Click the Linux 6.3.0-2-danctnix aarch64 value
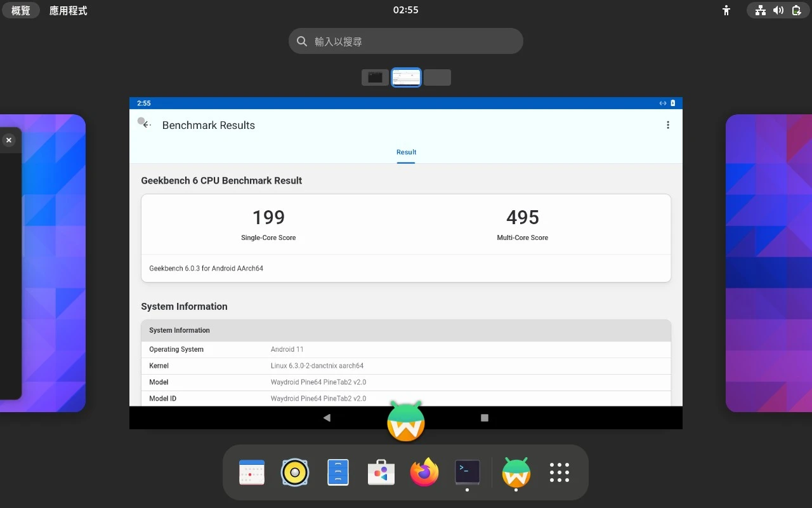 pos(317,366)
